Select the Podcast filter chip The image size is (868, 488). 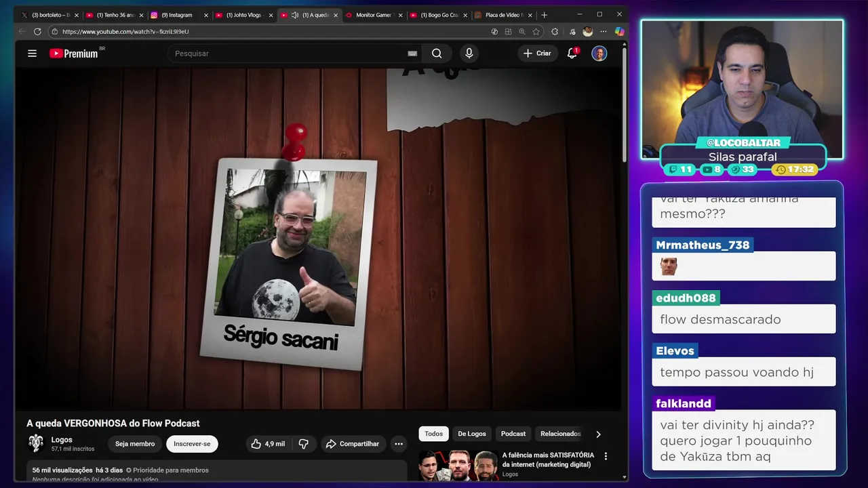click(x=513, y=434)
